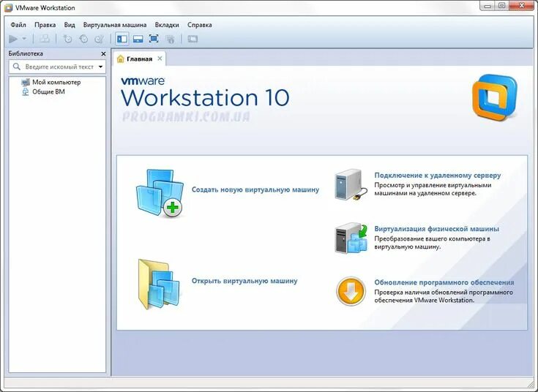Viewport: 538px width, 392px height.
Task: Select Общие ВМ in the library tree
Action: coord(48,91)
